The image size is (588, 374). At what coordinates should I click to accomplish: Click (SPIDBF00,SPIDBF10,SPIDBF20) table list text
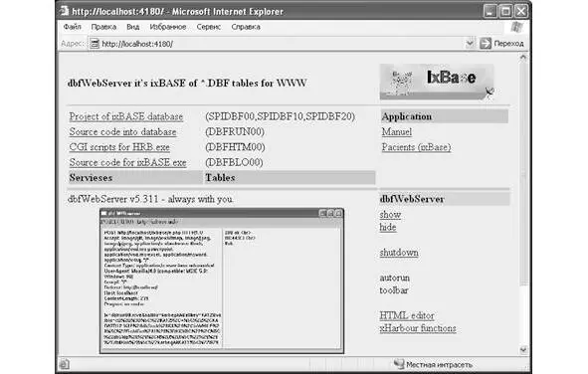pyautogui.click(x=280, y=116)
